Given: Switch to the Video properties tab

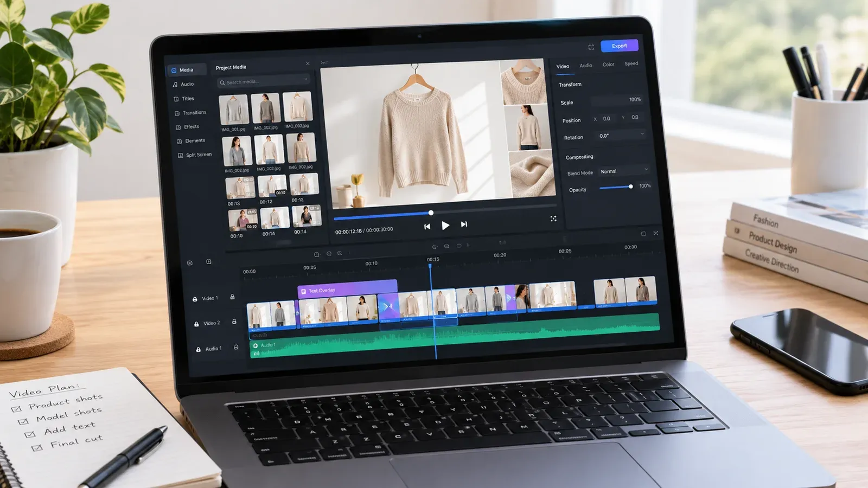Looking at the screenshot, I should [563, 66].
